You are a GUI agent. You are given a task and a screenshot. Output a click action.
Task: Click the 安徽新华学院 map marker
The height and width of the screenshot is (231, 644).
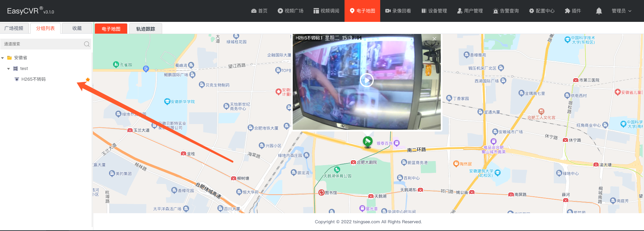tap(167, 102)
